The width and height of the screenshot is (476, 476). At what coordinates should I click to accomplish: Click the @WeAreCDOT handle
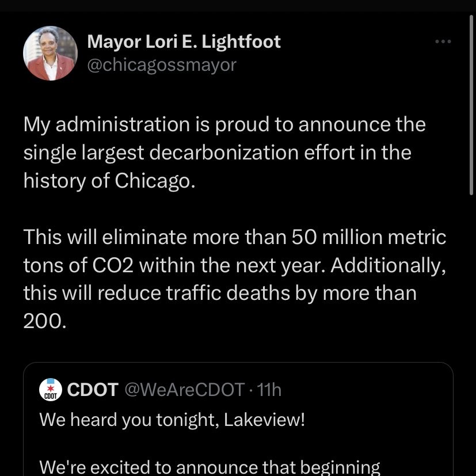[185, 390]
